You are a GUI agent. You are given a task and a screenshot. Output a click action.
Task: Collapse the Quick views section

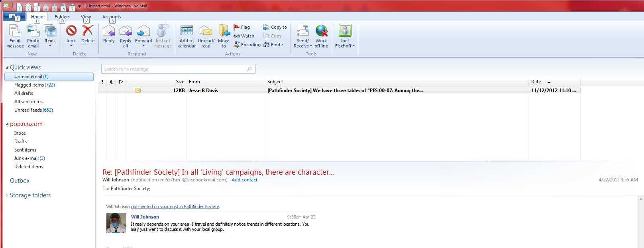click(x=7, y=67)
